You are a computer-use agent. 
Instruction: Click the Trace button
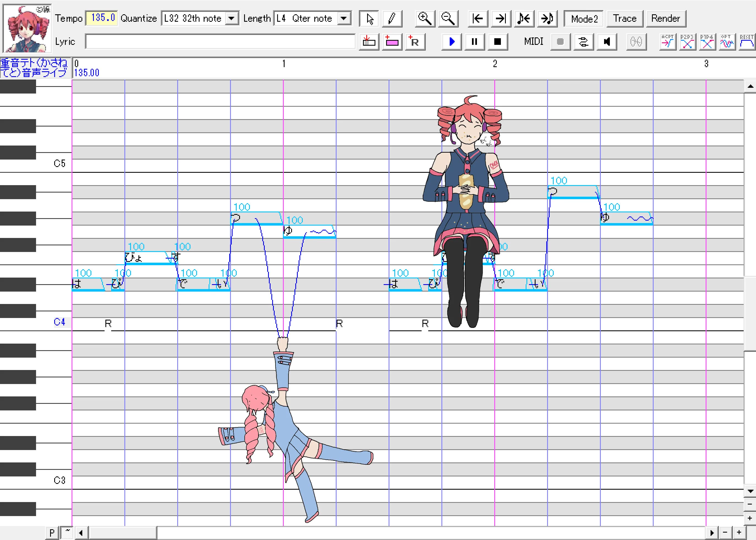[625, 19]
